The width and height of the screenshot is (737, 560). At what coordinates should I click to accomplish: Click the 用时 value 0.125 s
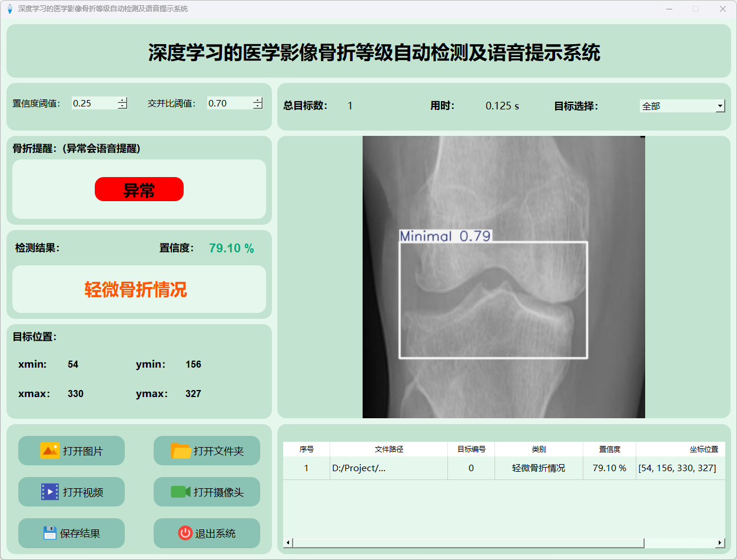[502, 106]
